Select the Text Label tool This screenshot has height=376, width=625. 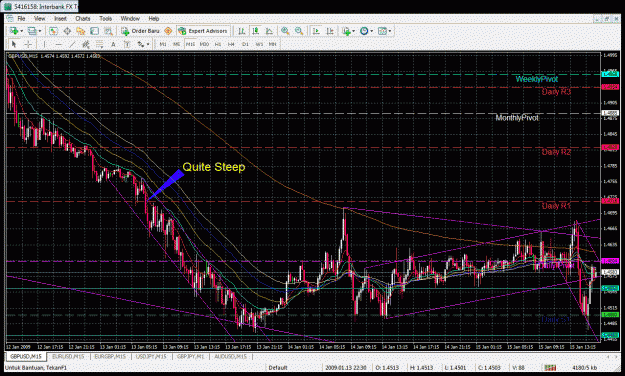(x=127, y=44)
